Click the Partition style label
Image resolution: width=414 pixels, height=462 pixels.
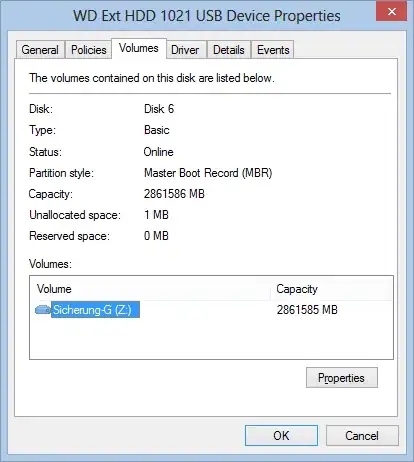[x=61, y=173]
